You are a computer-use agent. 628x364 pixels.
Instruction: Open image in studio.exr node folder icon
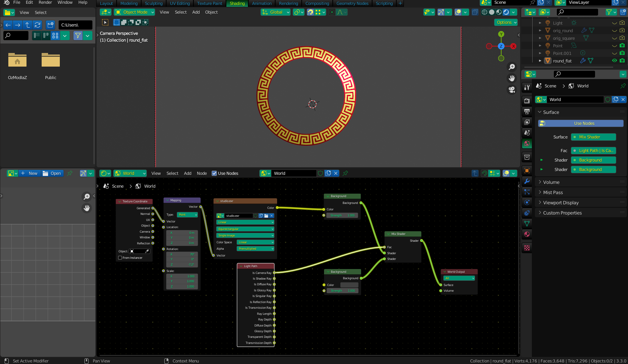pyautogui.click(x=266, y=216)
